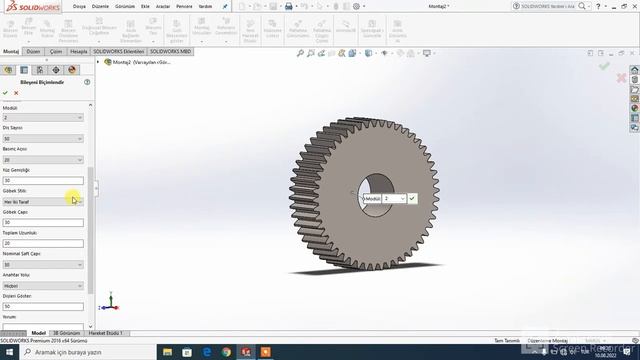640x360 pixels.
Task: Click the Display Style cube icon
Action: [368, 53]
